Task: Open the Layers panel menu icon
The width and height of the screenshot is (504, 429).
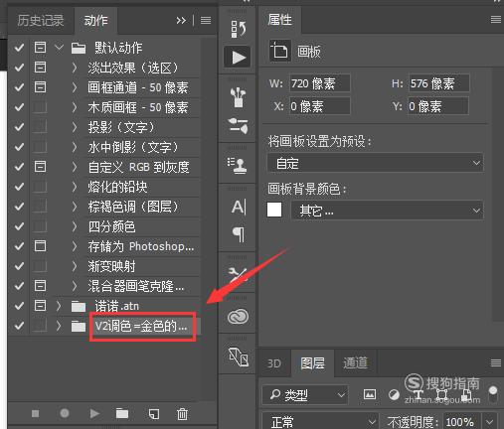Action: click(x=496, y=363)
